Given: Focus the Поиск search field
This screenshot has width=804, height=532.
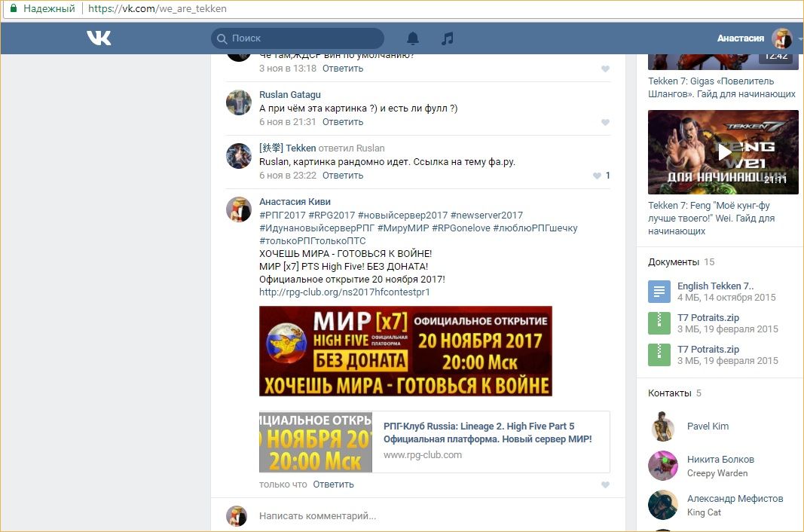Looking at the screenshot, I should (298, 38).
